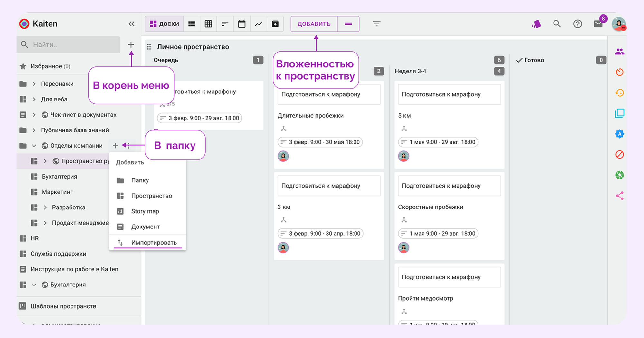The width and height of the screenshot is (644, 338).
Task: Open mail notifications with badge 8
Action: coord(598,24)
